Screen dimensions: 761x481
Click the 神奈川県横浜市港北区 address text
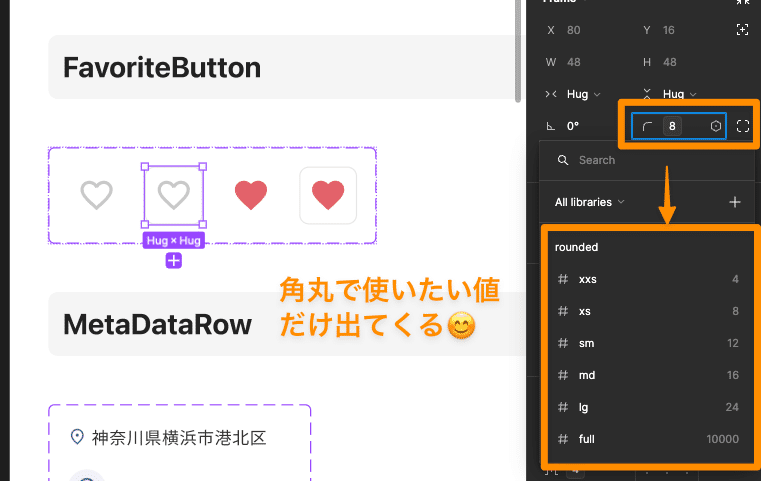pyautogui.click(x=179, y=438)
